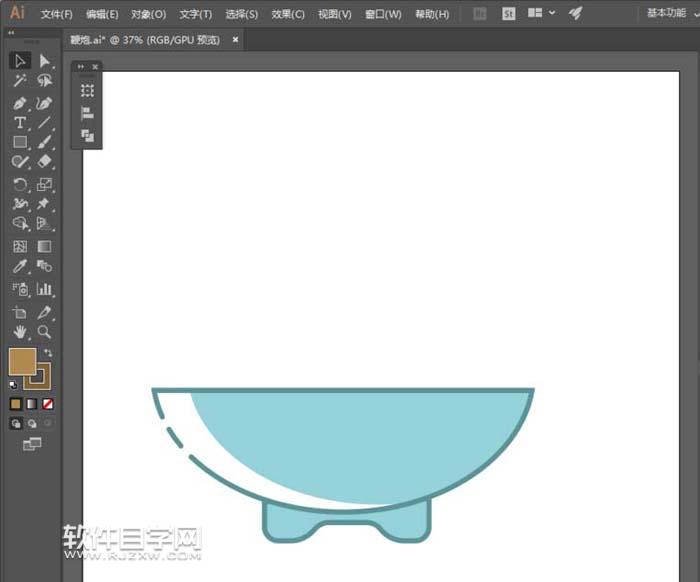Select the Direct Selection tool

[x=44, y=61]
